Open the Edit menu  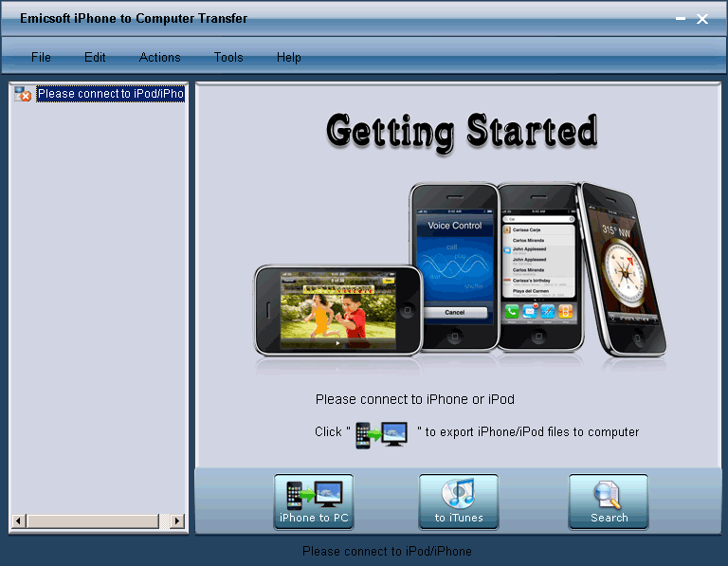tap(95, 57)
